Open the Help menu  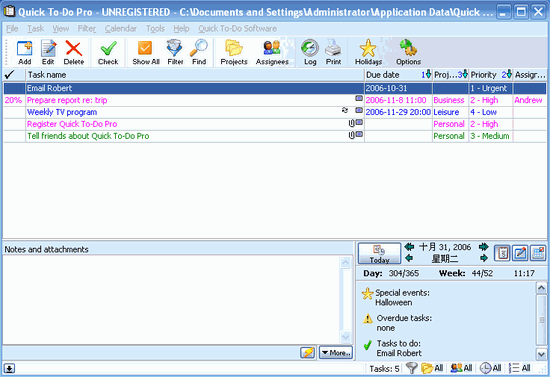(181, 28)
